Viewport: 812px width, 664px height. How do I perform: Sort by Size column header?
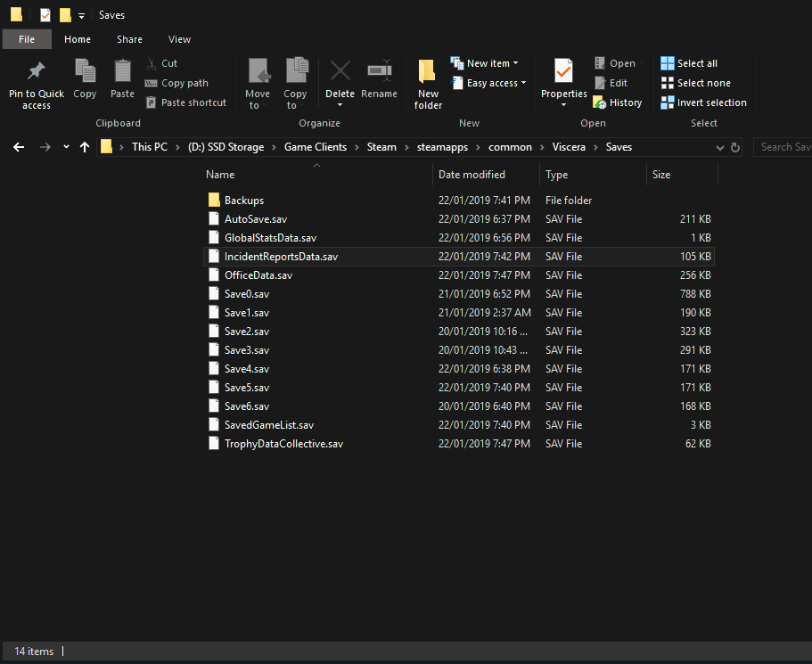pos(682,175)
